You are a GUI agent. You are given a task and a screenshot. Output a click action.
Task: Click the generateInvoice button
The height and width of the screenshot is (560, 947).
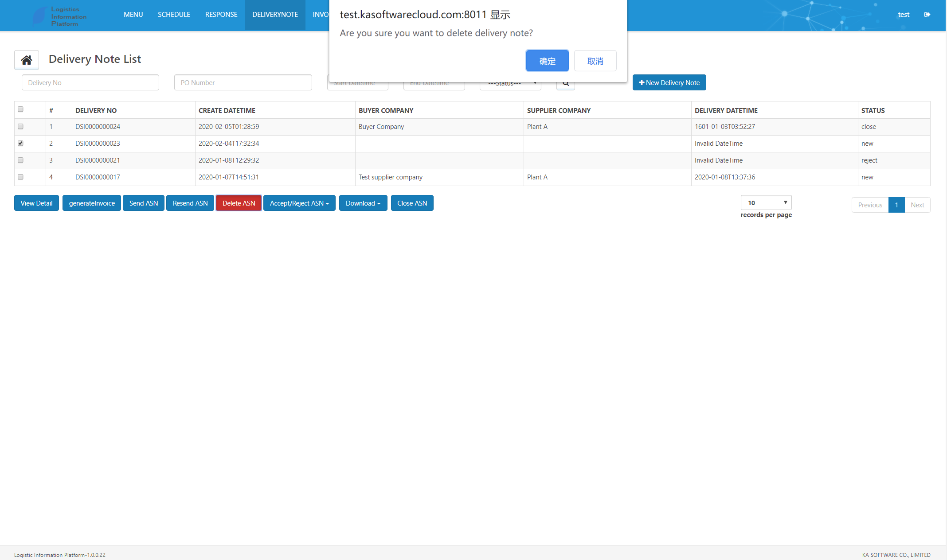click(x=92, y=203)
